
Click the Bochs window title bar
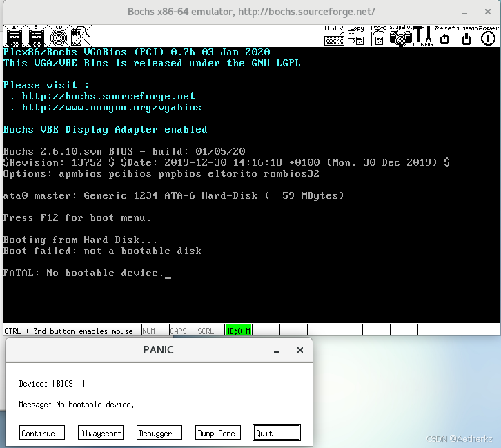251,12
